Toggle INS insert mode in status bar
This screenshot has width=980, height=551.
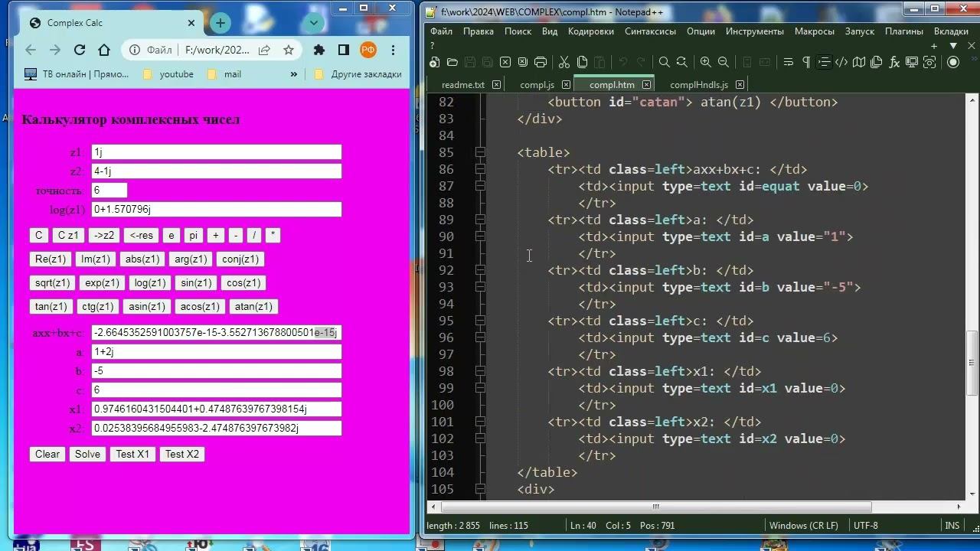pyautogui.click(x=952, y=526)
